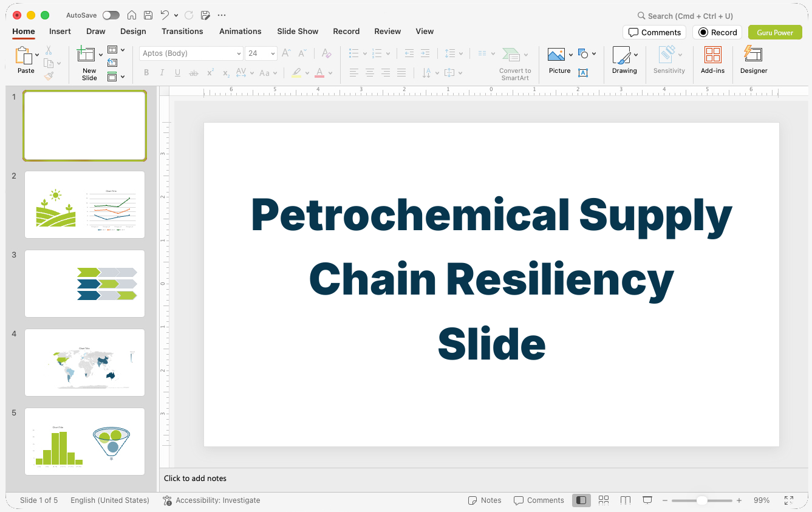Image resolution: width=812 pixels, height=512 pixels.
Task: Click the Comments button near top right
Action: tap(654, 32)
